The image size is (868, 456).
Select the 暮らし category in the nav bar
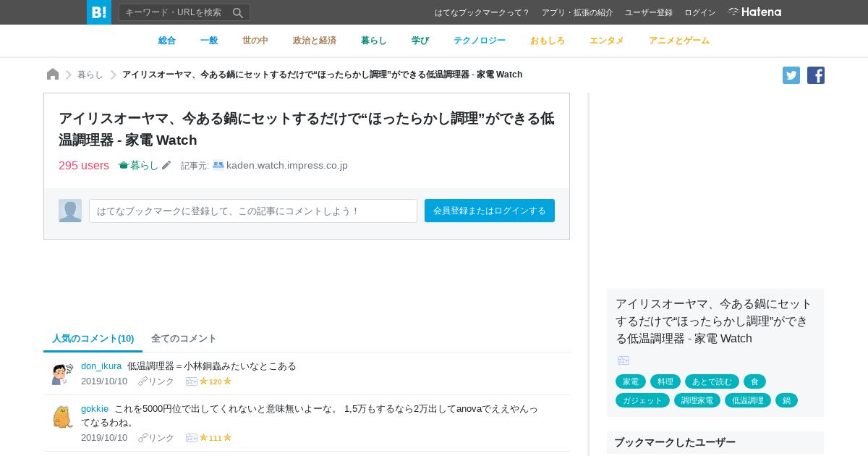[x=374, y=41]
